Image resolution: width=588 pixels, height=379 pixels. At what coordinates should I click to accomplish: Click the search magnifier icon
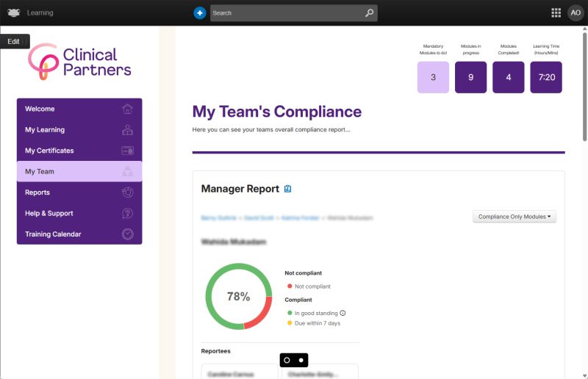[x=369, y=12]
